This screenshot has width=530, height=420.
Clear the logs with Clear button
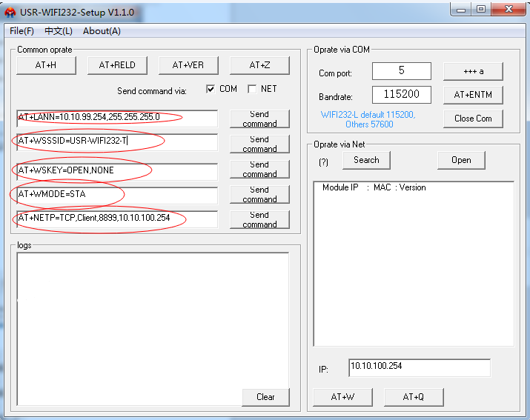tap(265, 397)
